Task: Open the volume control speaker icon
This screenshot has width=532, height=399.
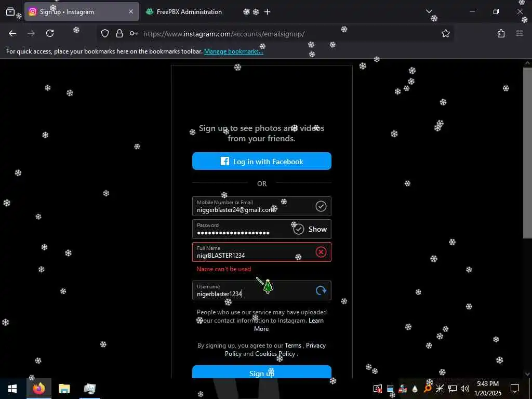Action: click(x=465, y=389)
